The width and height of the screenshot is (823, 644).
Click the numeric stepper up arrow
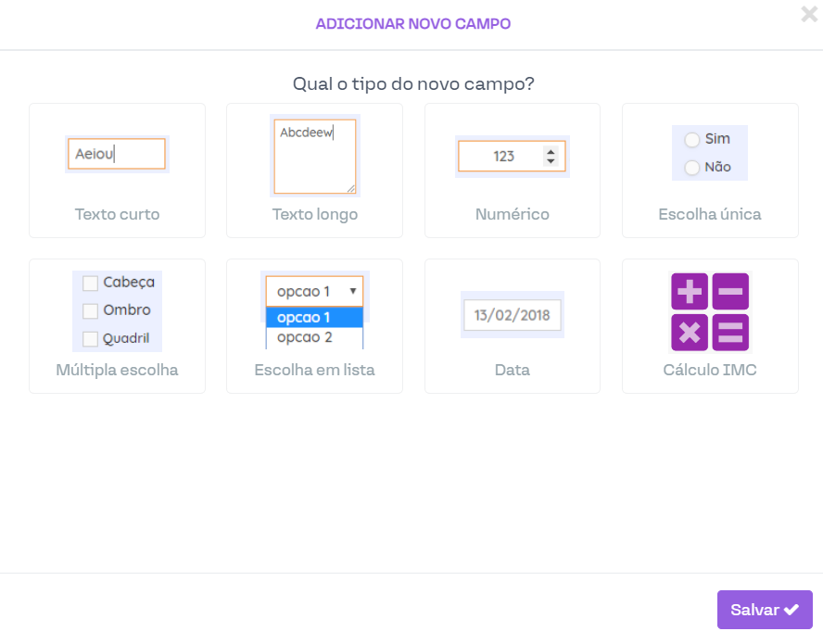[551, 151]
